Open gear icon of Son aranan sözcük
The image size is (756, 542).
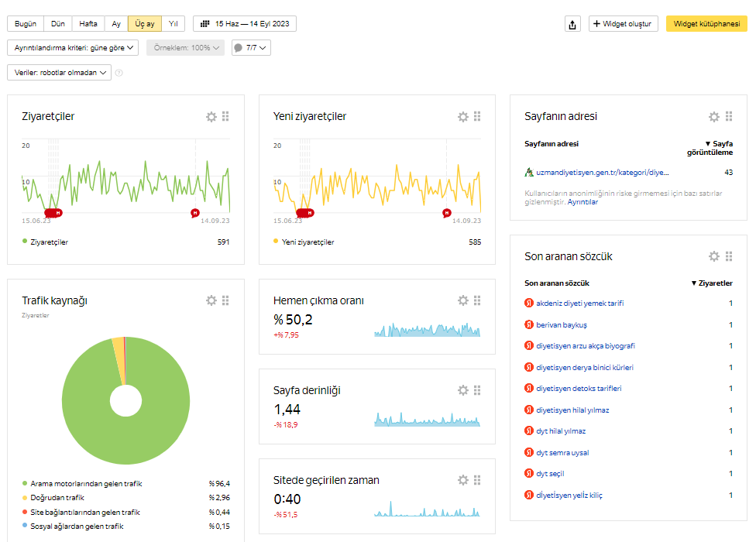pos(714,256)
